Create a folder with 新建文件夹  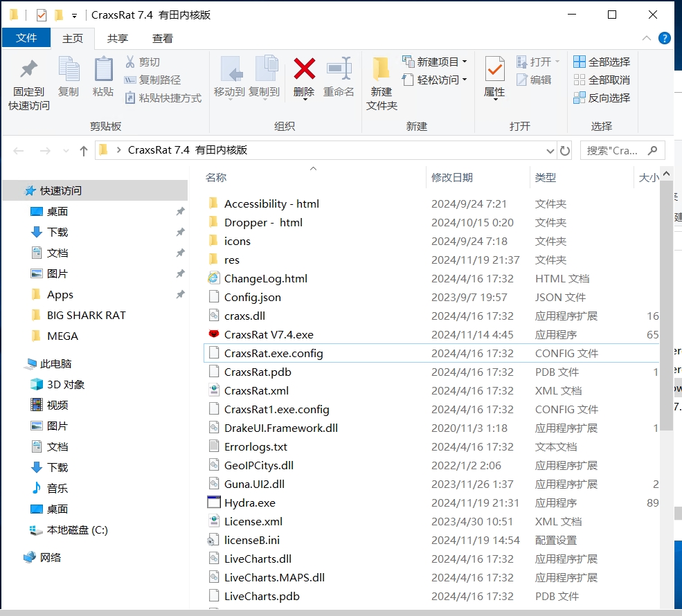pos(382,84)
